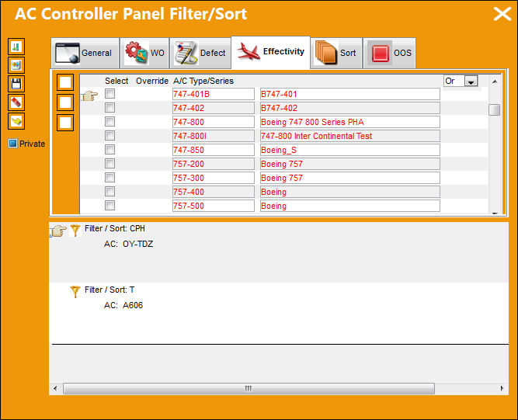This screenshot has width=518, height=420.
Task: Click the A/C Type/Series column header
Action: [203, 81]
